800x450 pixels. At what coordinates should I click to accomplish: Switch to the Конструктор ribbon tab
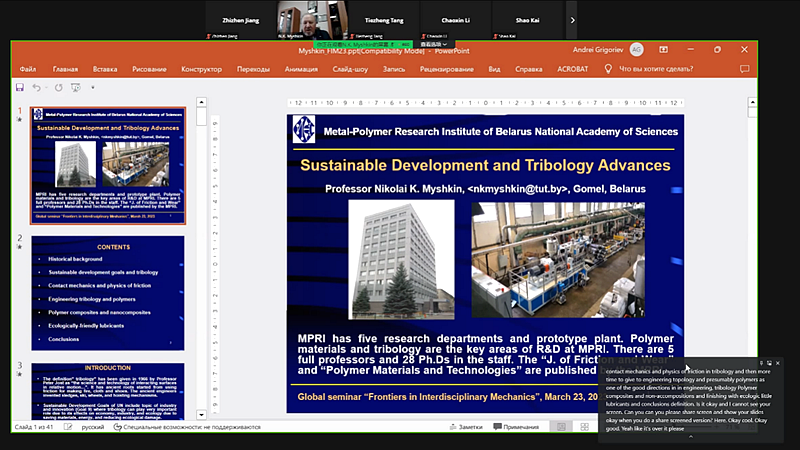[x=202, y=69]
